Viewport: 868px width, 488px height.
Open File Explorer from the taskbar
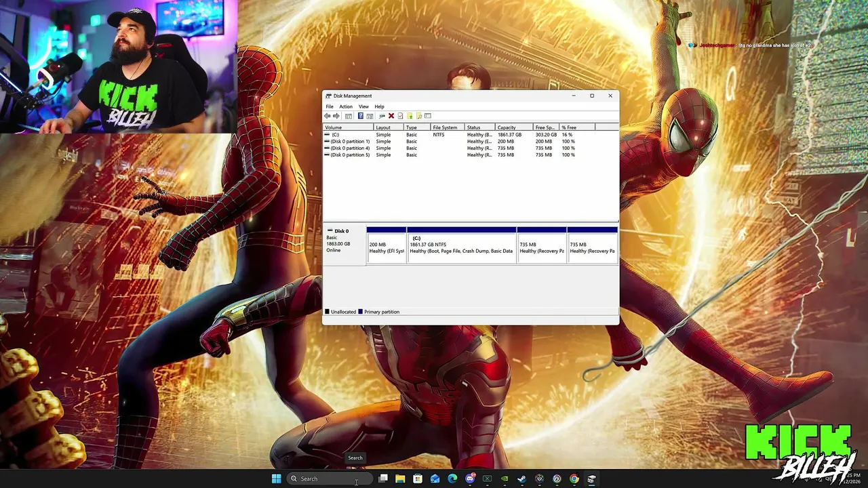coord(400,479)
